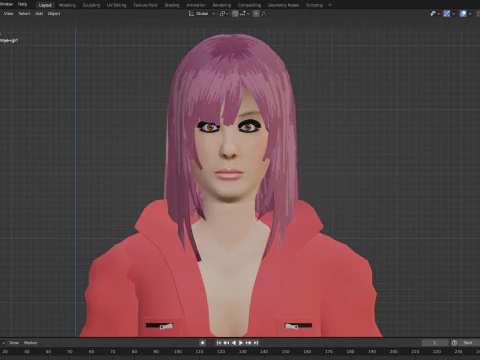This screenshot has height=360, width=480.
Task: Play the animation forward
Action: point(241,343)
